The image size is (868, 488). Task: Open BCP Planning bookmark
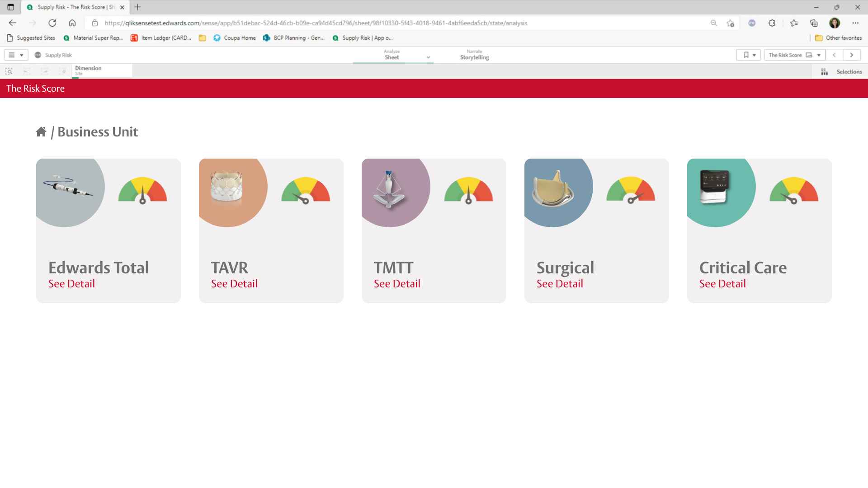[x=294, y=38]
